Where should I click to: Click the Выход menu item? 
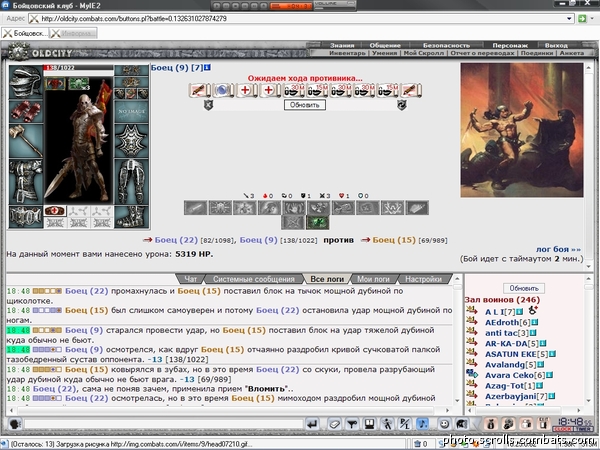tap(556, 45)
